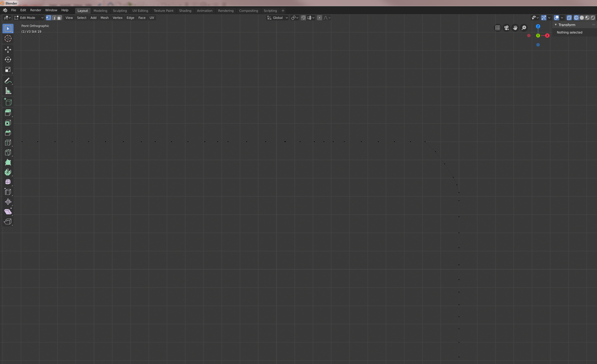Select the Scale tool
The image size is (597, 364).
[x=8, y=70]
